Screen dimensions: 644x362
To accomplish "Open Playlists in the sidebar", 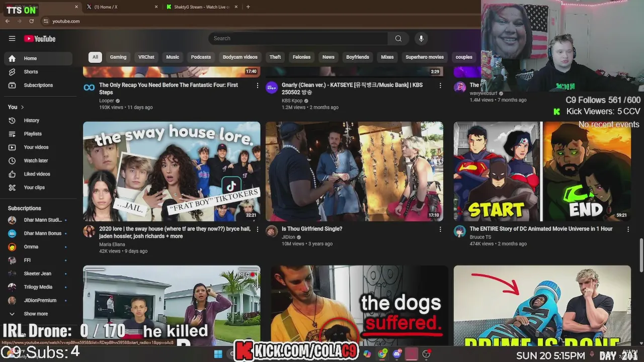I will (38, 134).
